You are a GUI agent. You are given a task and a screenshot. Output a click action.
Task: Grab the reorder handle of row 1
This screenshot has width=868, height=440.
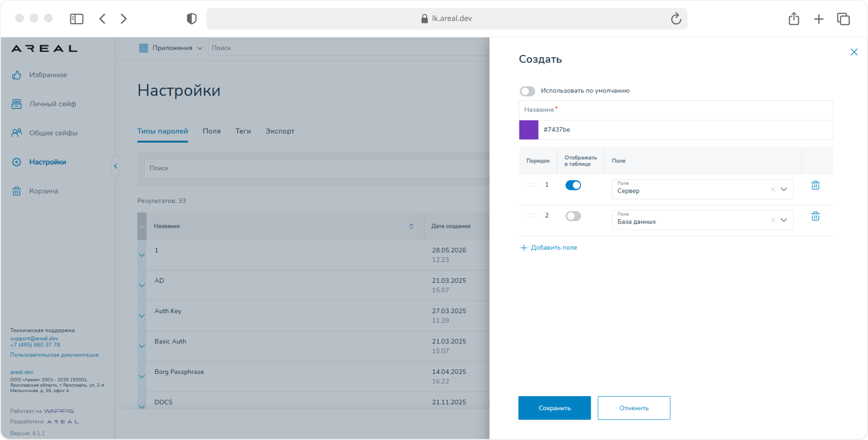(532, 185)
